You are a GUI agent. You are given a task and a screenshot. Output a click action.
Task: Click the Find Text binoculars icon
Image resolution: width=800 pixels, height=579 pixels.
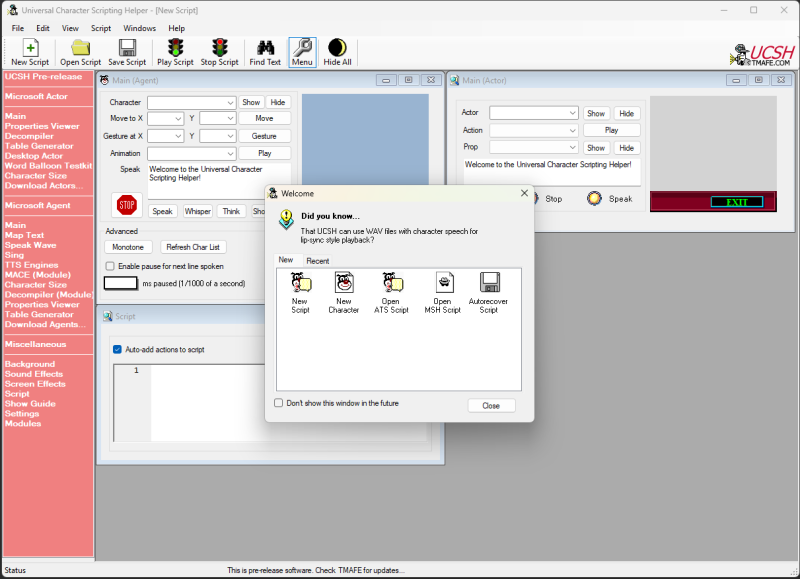(x=265, y=47)
